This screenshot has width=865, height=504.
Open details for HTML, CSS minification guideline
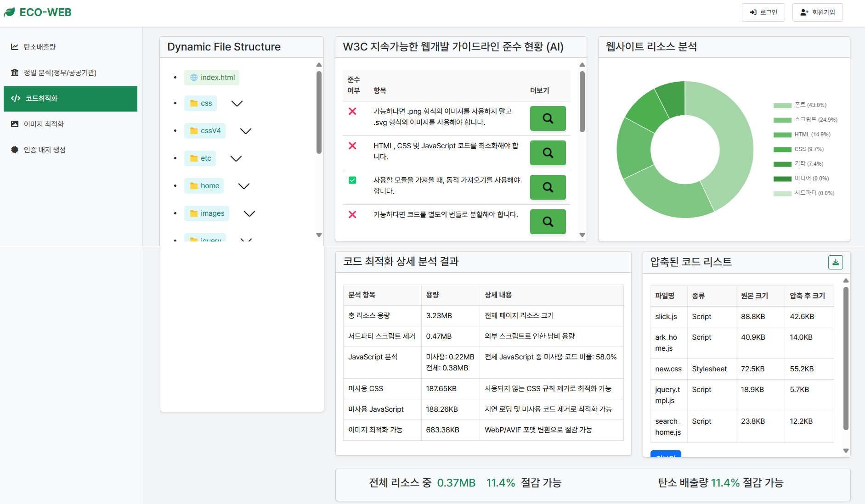pos(548,153)
